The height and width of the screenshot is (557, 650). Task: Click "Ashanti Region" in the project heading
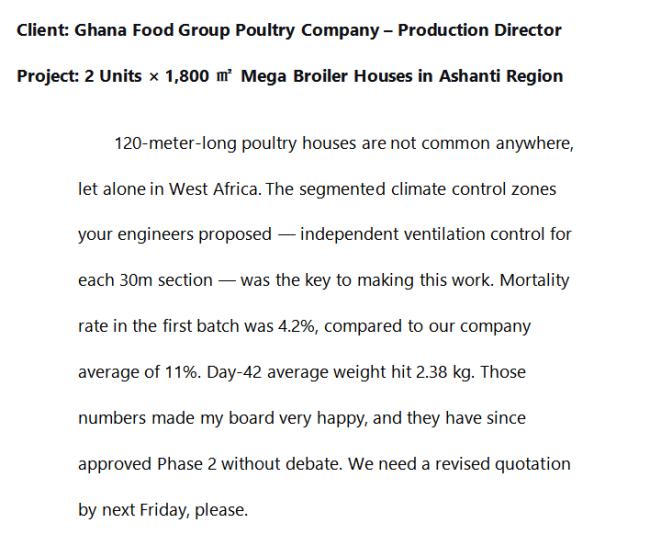click(501, 76)
